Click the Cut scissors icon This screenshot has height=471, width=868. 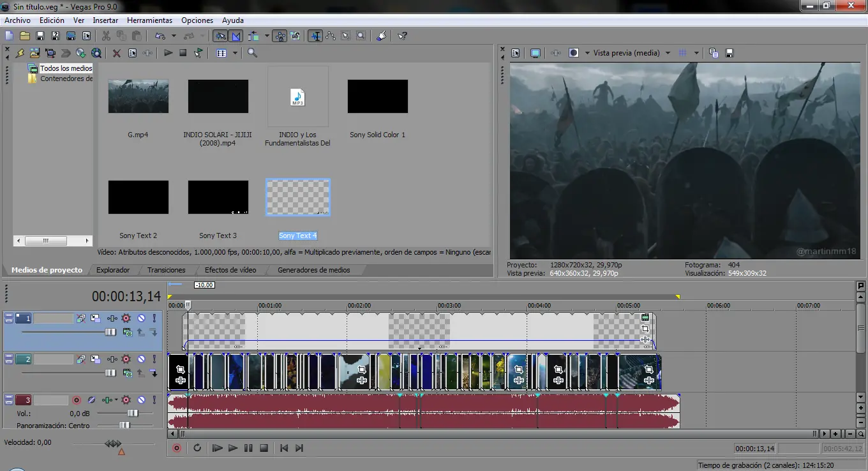tap(106, 36)
